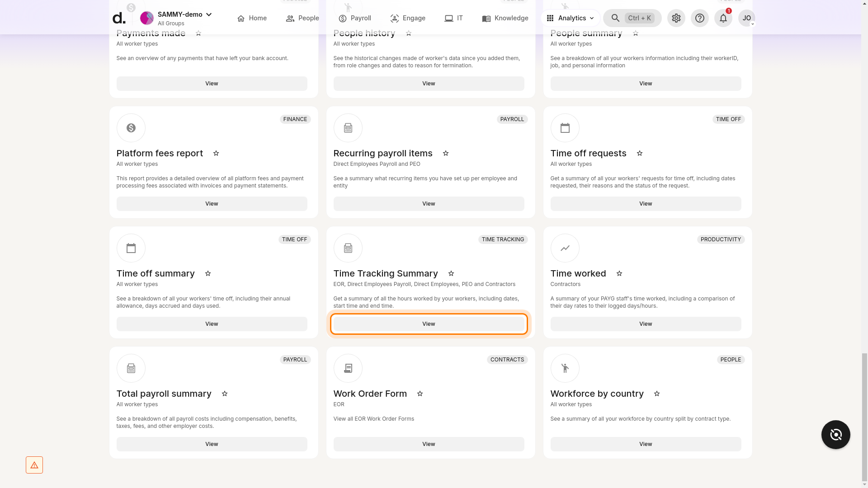Go to the Home tab
Image resolution: width=868 pixels, height=488 pixels.
pyautogui.click(x=251, y=18)
